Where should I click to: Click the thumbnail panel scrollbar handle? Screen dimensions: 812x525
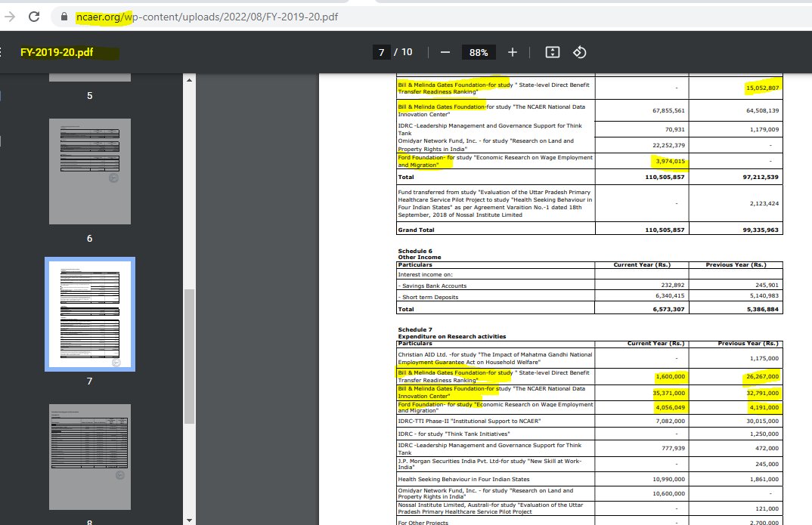(x=190, y=357)
